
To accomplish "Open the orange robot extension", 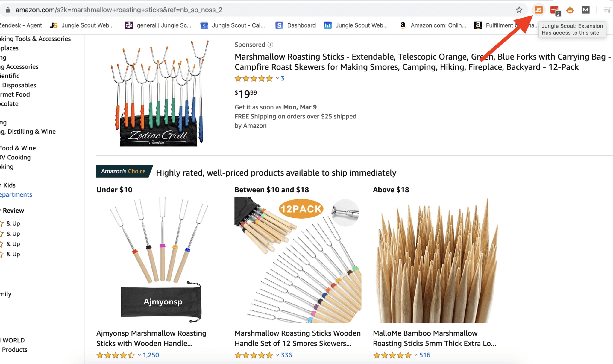I will point(570,10).
